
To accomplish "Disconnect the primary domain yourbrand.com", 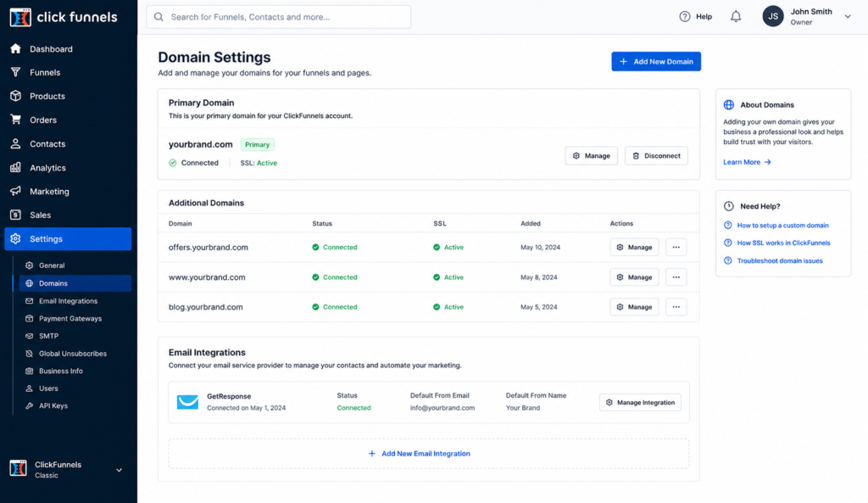I will [x=657, y=156].
